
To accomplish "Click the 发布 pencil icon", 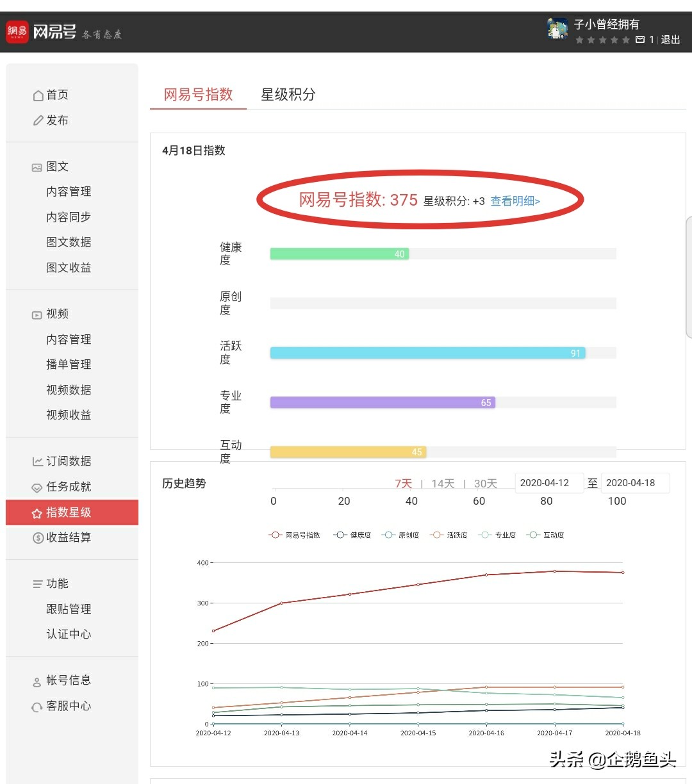I will point(38,120).
